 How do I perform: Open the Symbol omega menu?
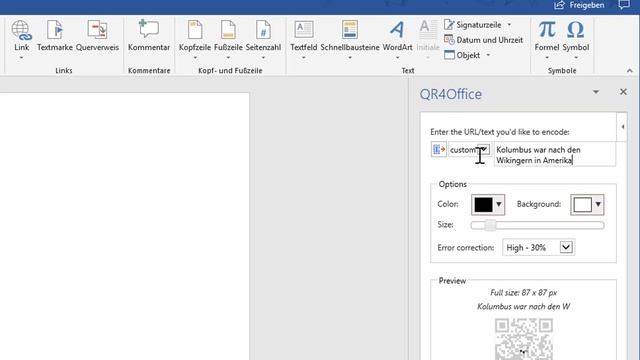click(576, 40)
